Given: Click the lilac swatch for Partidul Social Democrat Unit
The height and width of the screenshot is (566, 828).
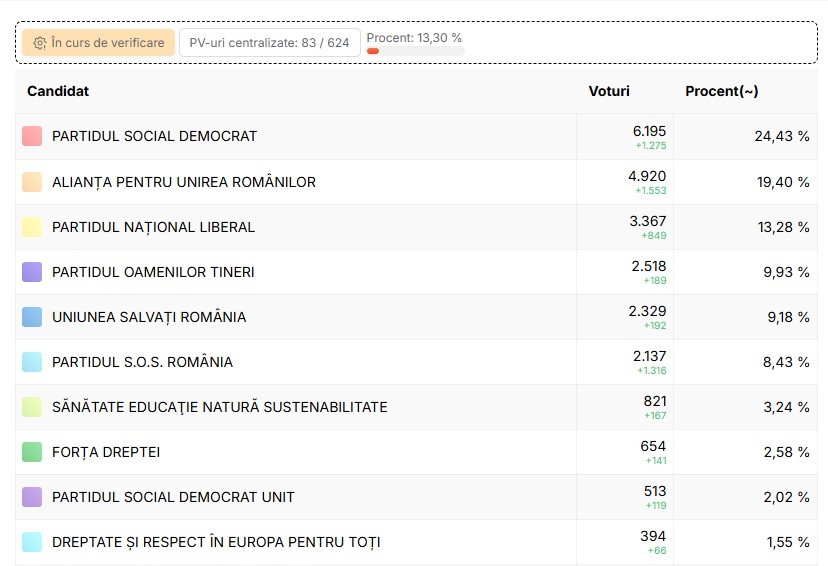Looking at the screenshot, I should tap(32, 497).
